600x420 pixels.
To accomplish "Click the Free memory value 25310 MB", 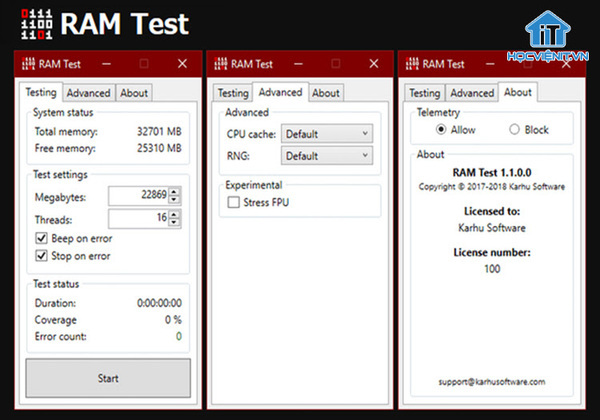I will click(159, 148).
